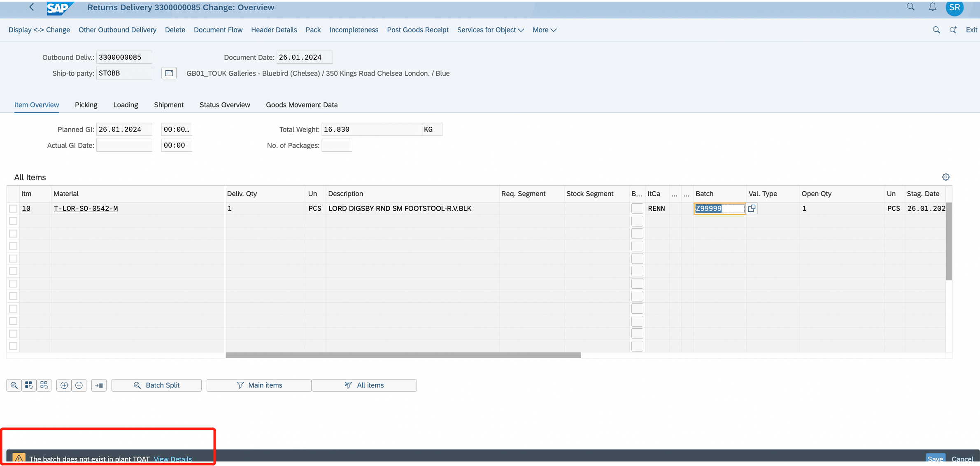The width and height of the screenshot is (980, 466).
Task: Select the second empty row checkbox
Action: coord(13,234)
